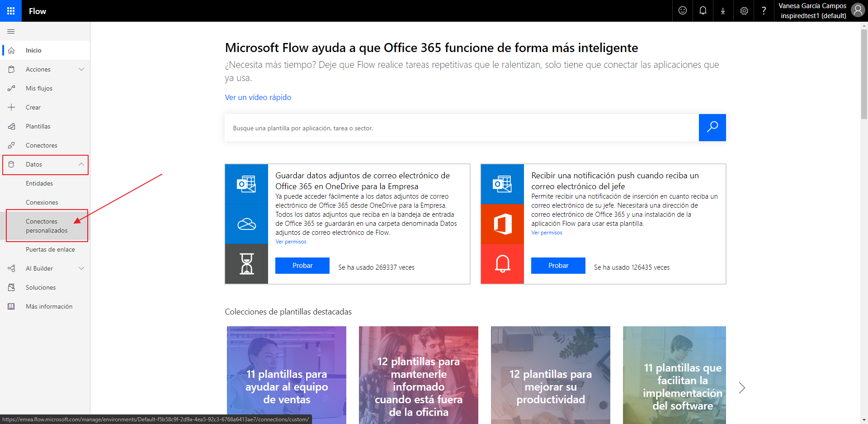Open the notifications bell icon
This screenshot has width=868, height=424.
(703, 11)
